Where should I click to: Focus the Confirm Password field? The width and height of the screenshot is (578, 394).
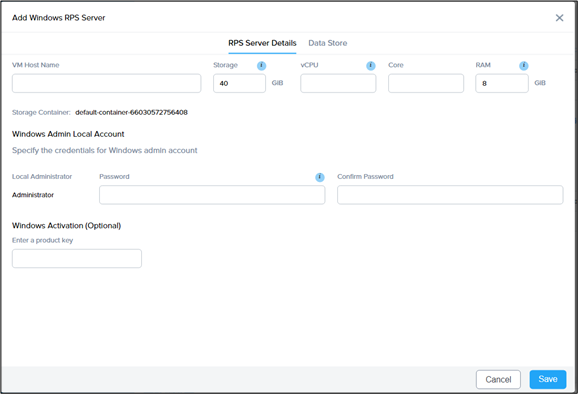click(450, 195)
